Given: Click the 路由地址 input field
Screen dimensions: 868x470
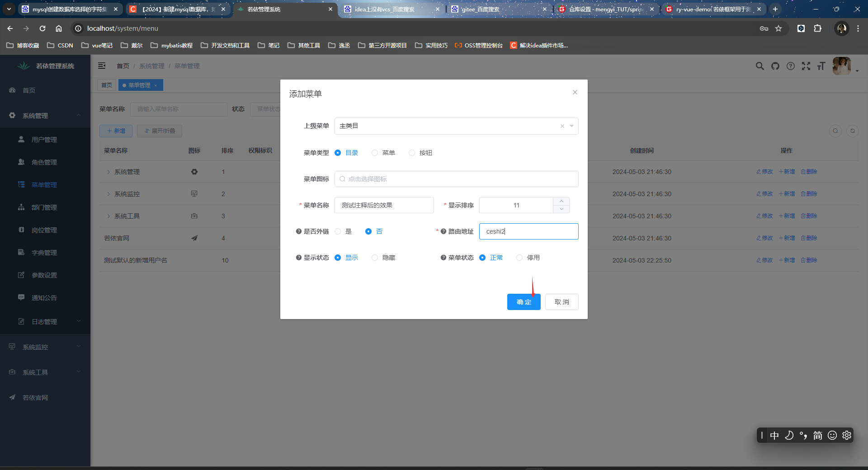Looking at the screenshot, I should tap(529, 231).
